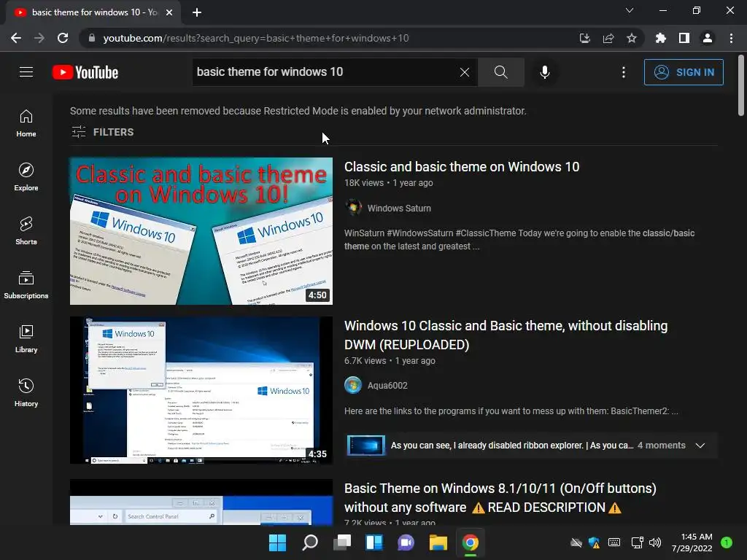
Task: Open Widgets from taskbar
Action: coord(374,542)
